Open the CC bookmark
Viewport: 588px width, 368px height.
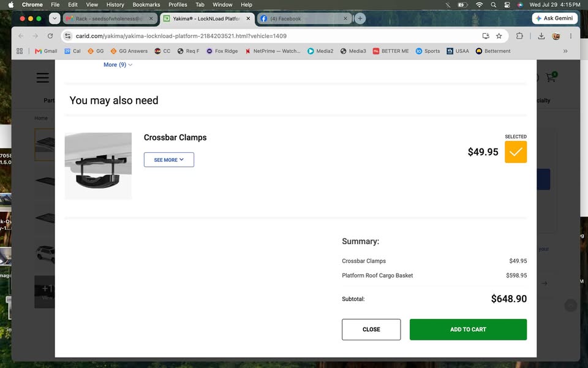point(162,51)
